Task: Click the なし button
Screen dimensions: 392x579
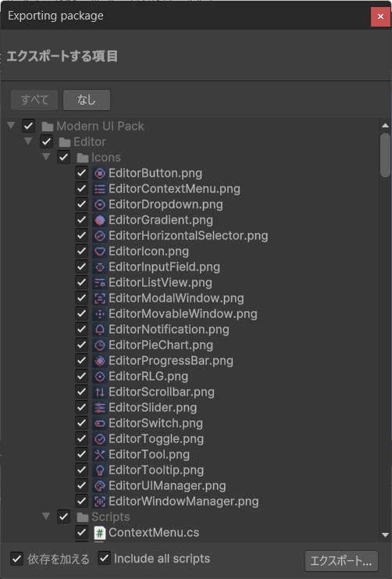Action: tap(87, 100)
